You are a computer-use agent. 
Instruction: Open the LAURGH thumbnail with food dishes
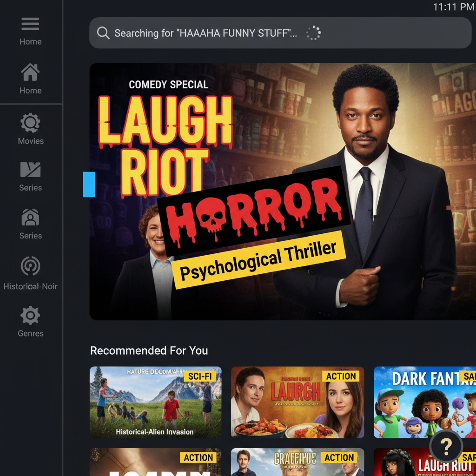[x=297, y=402]
